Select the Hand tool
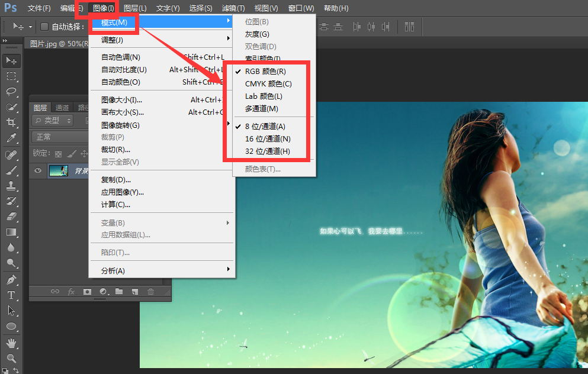Screen dimensions: 588x374 coord(11,343)
